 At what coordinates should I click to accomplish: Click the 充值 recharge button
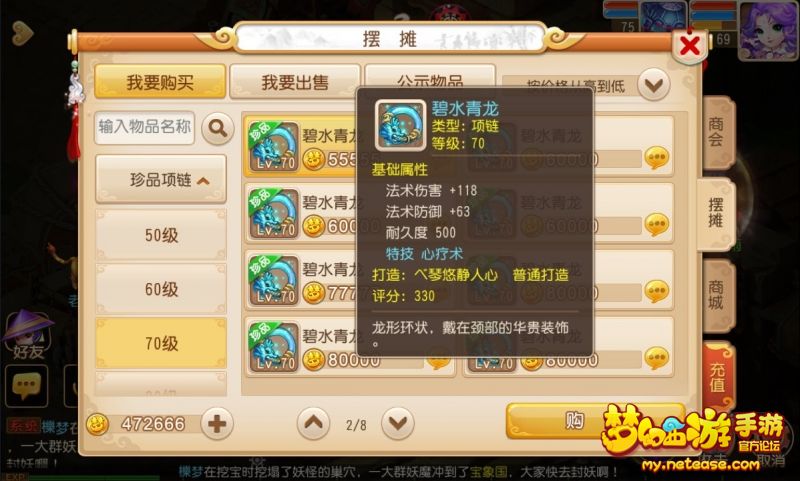pyautogui.click(x=717, y=376)
